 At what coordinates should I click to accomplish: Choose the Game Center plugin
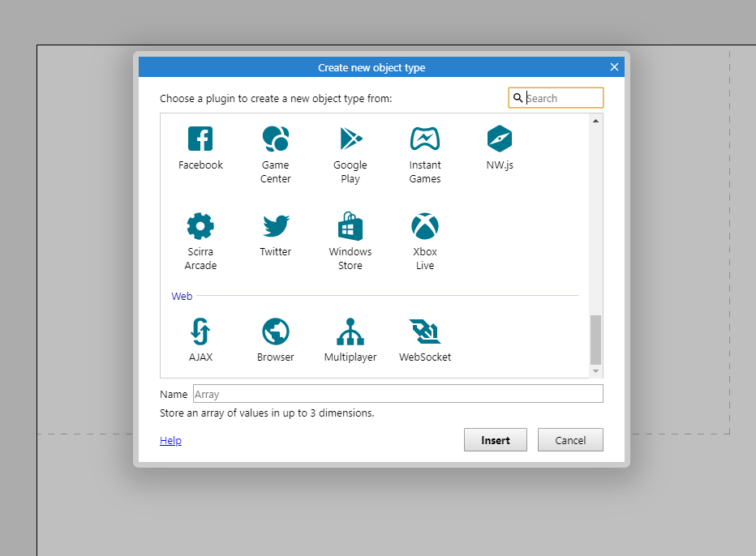pos(275,139)
